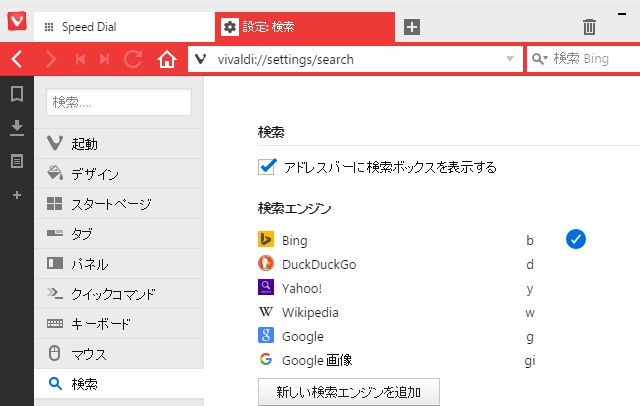Open the パネル settings section
Screen dimensions: 640x406
[119, 264]
